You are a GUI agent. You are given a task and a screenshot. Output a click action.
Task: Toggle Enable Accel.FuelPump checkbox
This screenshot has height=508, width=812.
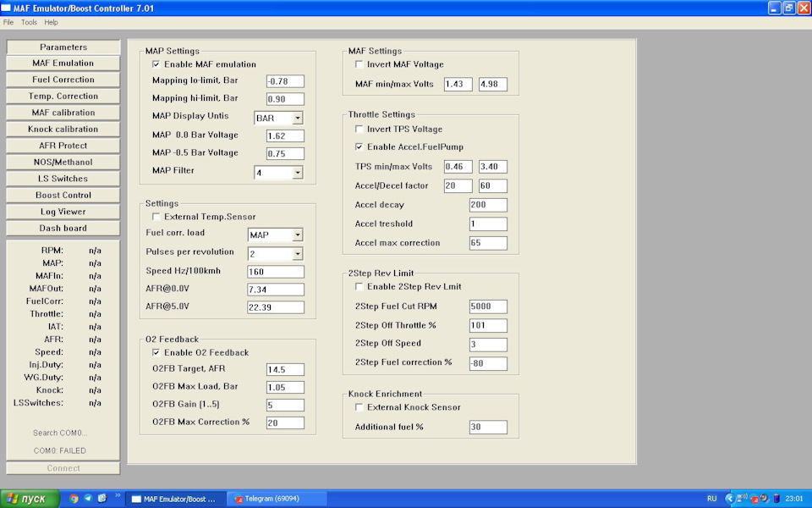point(359,146)
